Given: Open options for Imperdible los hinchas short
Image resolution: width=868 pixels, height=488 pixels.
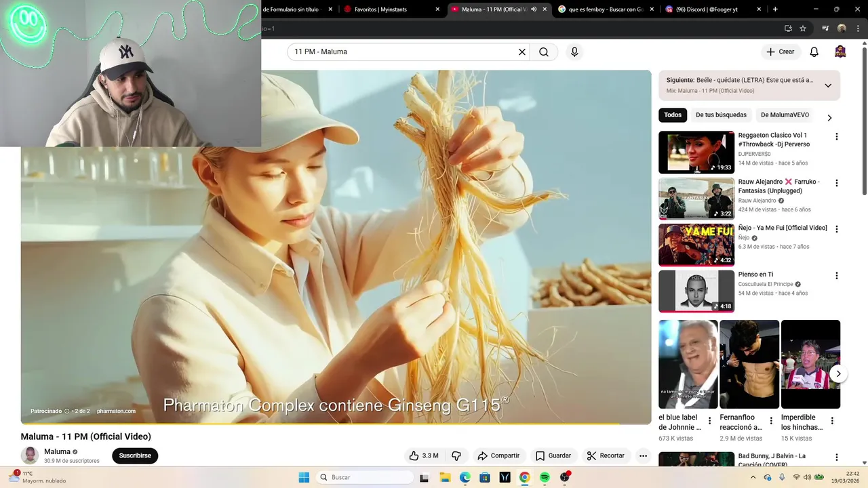Looking at the screenshot, I should [x=832, y=421].
